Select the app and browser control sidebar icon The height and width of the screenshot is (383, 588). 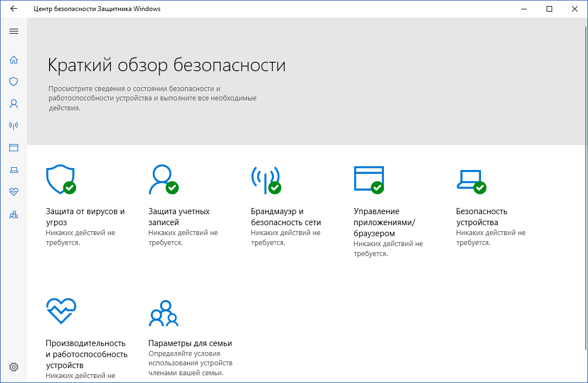[x=13, y=147]
